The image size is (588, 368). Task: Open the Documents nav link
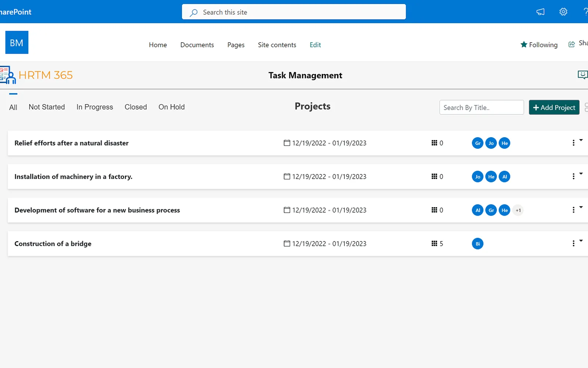pos(197,45)
